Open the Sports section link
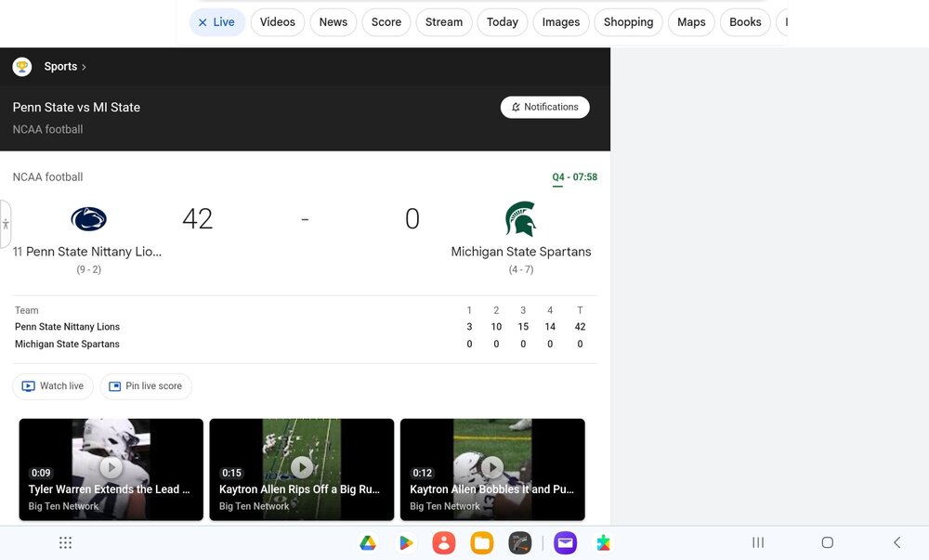The width and height of the screenshot is (929, 560). pyautogui.click(x=65, y=67)
